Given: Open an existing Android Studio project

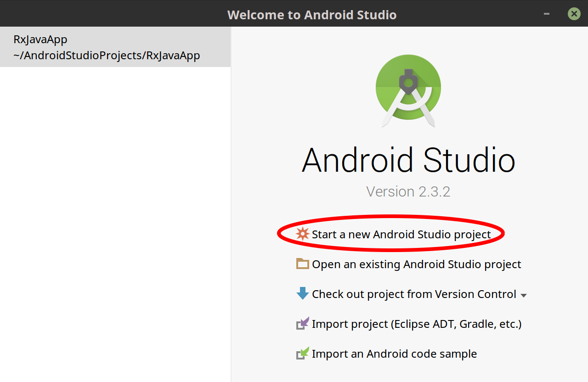Looking at the screenshot, I should tap(416, 264).
